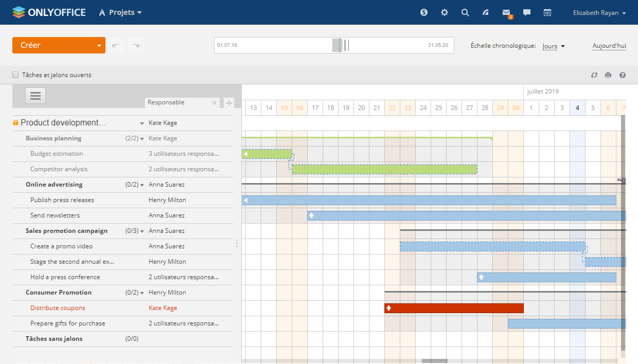638x364 pixels.
Task: Click the undo arrow button
Action: point(115,45)
